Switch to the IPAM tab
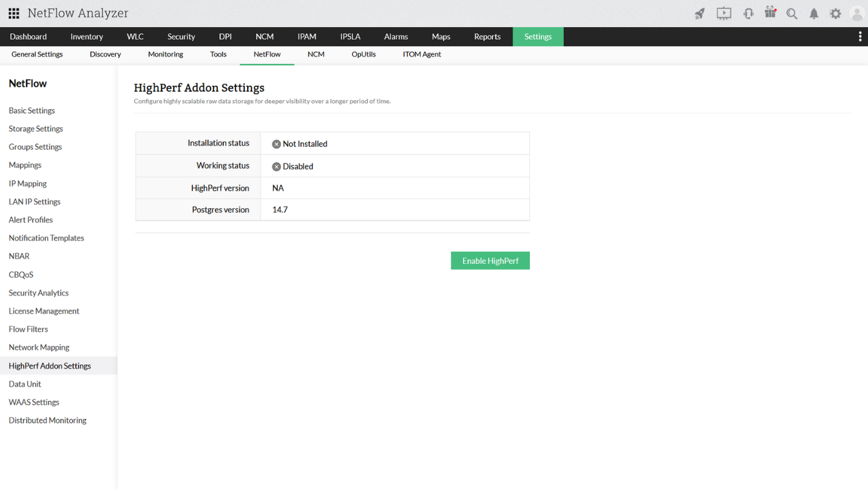Screen dimensions: 868x491 307,37
